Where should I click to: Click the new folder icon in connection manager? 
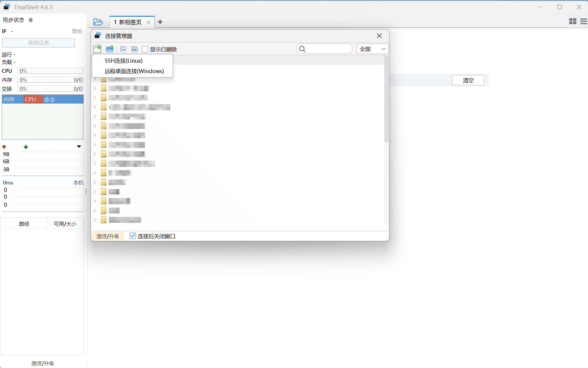tap(110, 49)
